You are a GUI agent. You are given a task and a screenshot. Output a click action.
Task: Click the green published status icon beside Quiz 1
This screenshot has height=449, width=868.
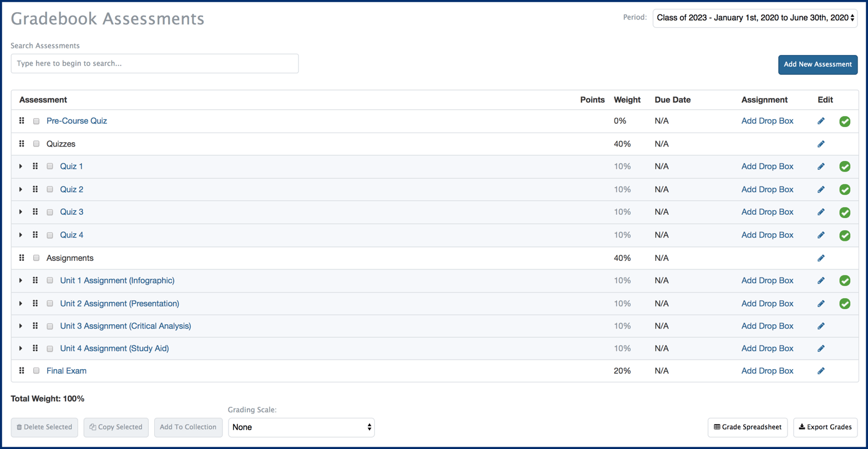(845, 166)
